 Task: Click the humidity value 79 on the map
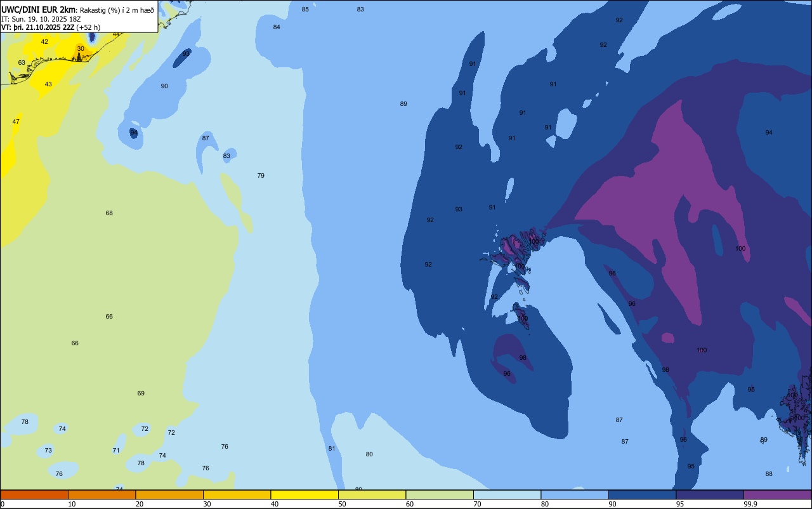tap(261, 176)
